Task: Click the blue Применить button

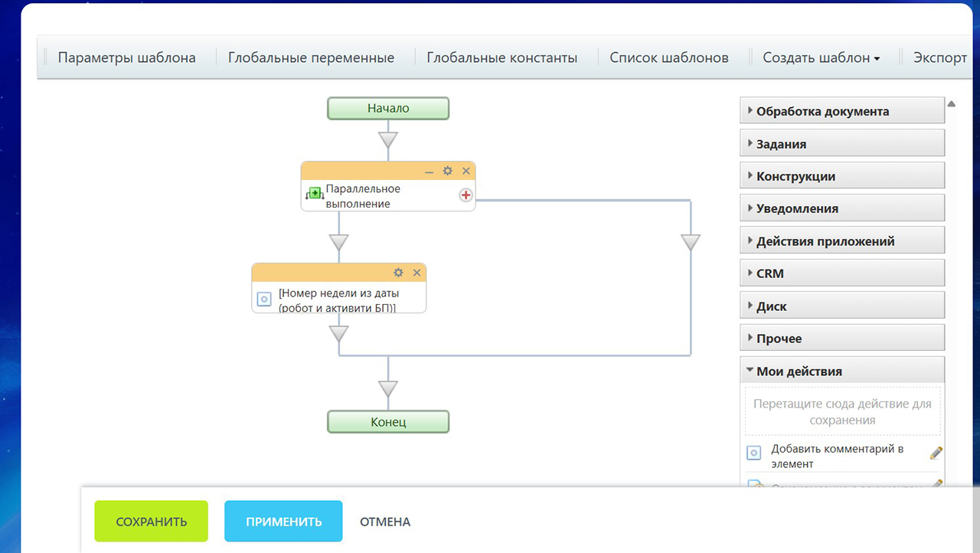Action: [x=284, y=522]
